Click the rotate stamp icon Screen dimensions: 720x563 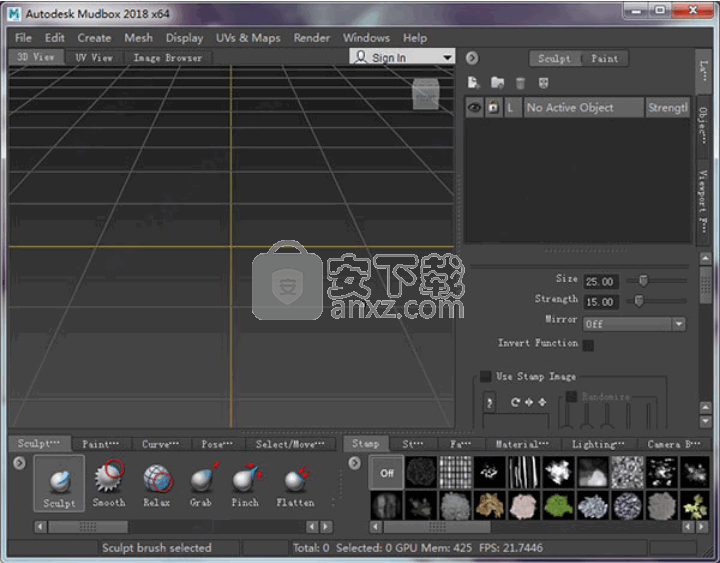click(x=515, y=402)
